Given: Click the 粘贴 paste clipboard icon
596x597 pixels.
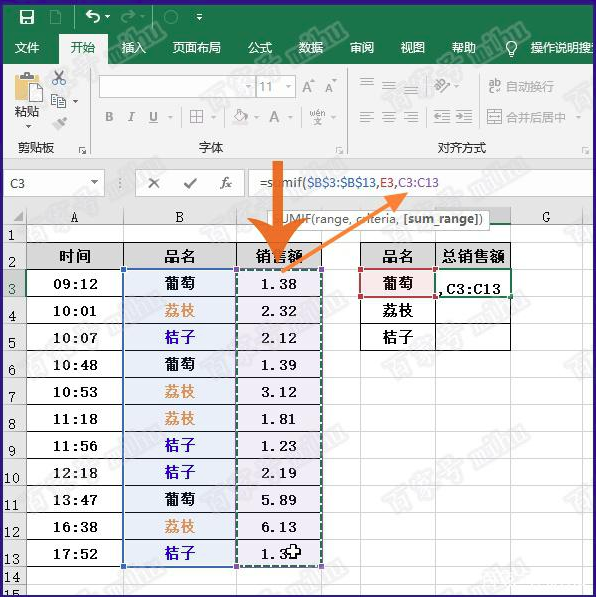Looking at the screenshot, I should [x=28, y=87].
